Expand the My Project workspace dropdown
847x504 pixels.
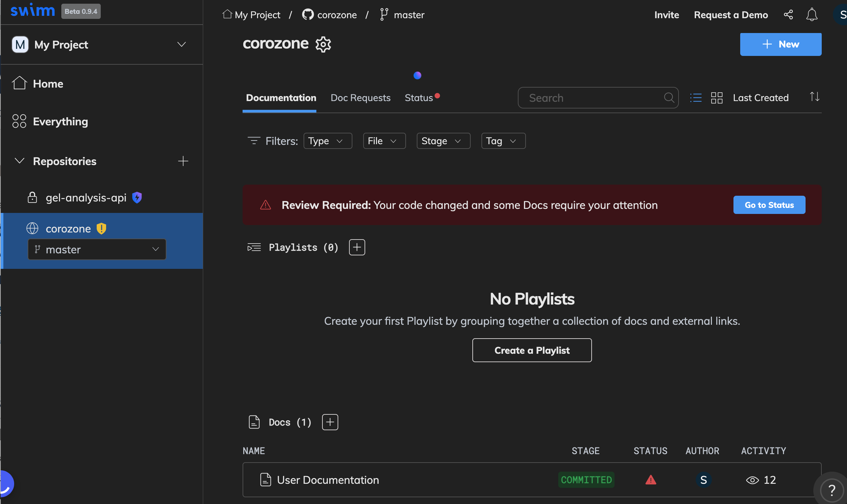tap(181, 44)
